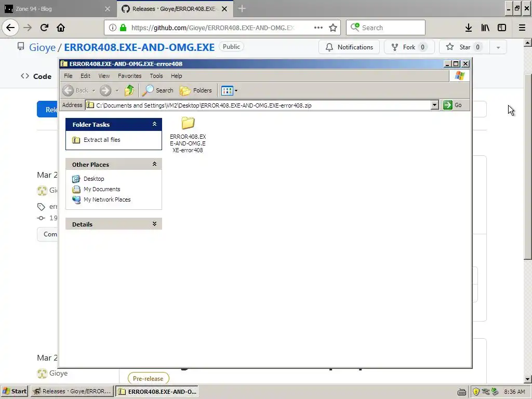Star the repository on GitHub
532x399 pixels.
point(464,47)
